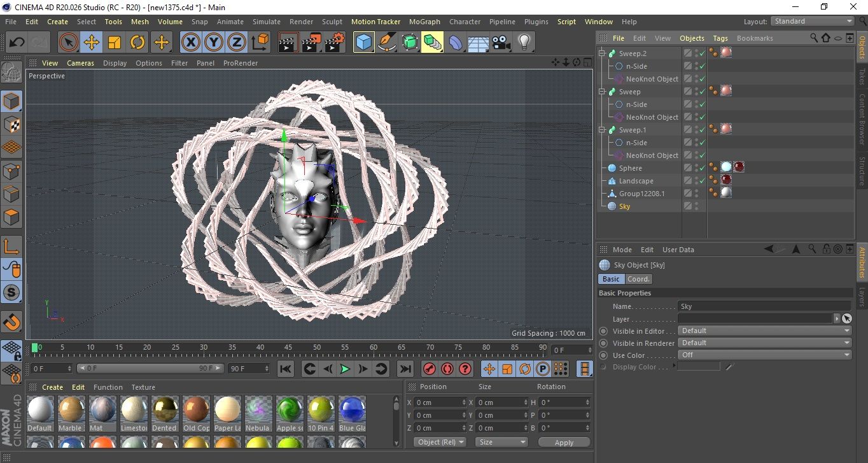Screen dimensions: 868x463
Task: Open Visible in Editor dropdown
Action: pyautogui.click(x=765, y=331)
